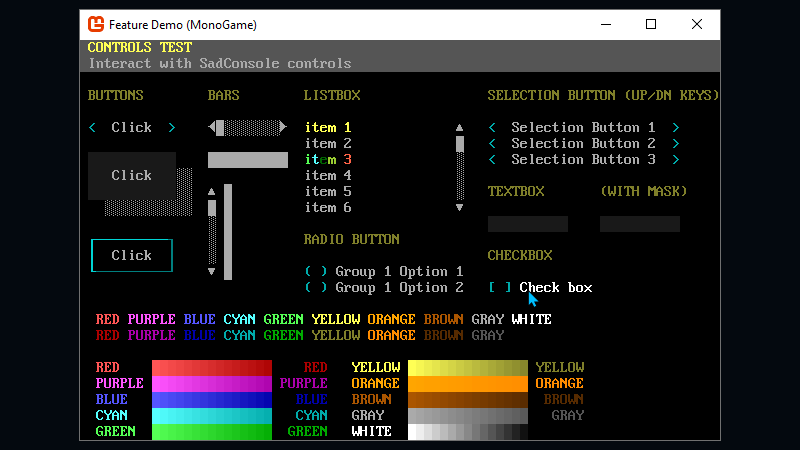Click the purple gradient color bar
This screenshot has height=450, width=800.
click(x=212, y=383)
